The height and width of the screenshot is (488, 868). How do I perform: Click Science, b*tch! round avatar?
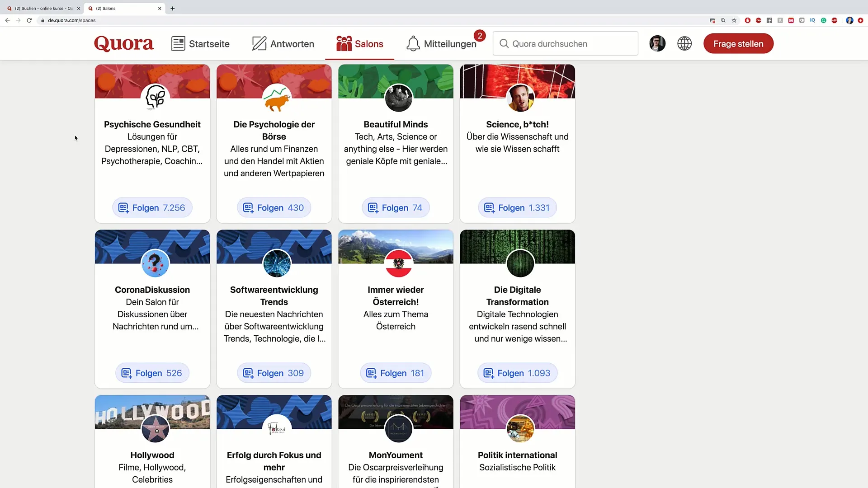pos(520,98)
